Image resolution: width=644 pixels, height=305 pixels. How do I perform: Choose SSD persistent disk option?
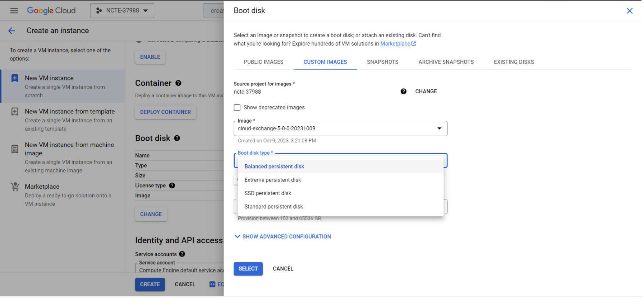(x=340, y=193)
